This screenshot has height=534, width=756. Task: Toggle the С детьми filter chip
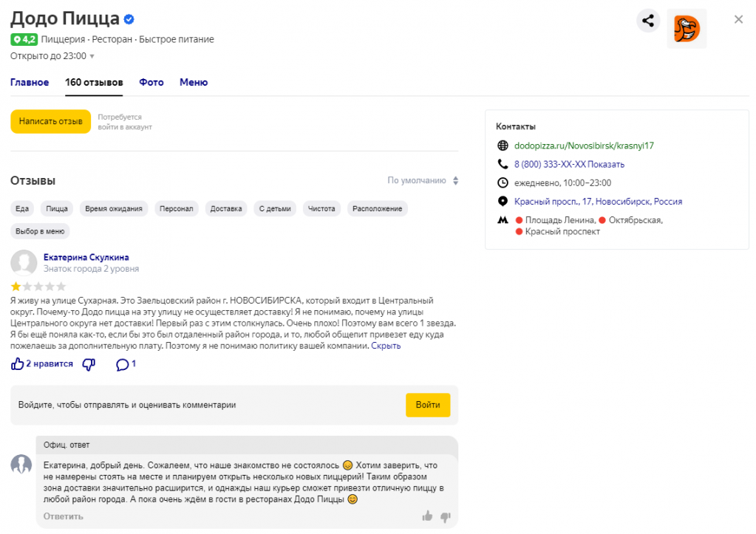click(x=275, y=209)
